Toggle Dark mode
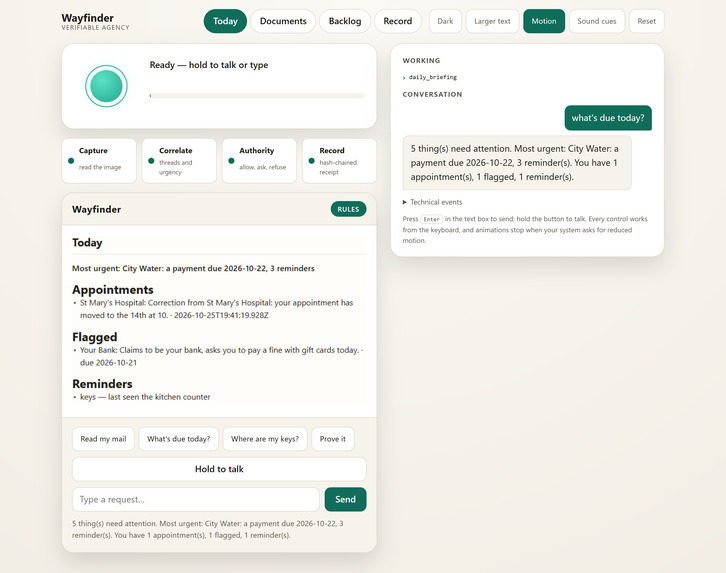This screenshot has height=573, width=726. [x=445, y=21]
